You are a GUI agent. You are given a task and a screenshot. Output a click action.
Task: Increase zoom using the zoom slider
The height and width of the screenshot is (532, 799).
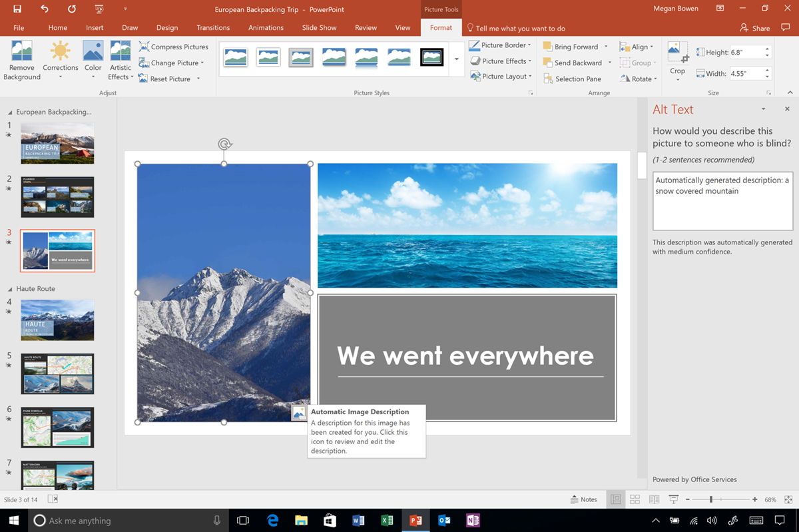(754, 499)
